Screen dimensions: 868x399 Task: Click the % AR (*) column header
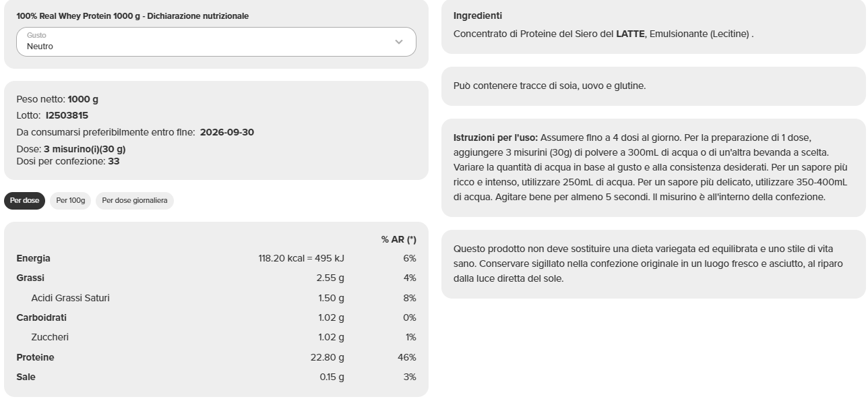pos(398,239)
